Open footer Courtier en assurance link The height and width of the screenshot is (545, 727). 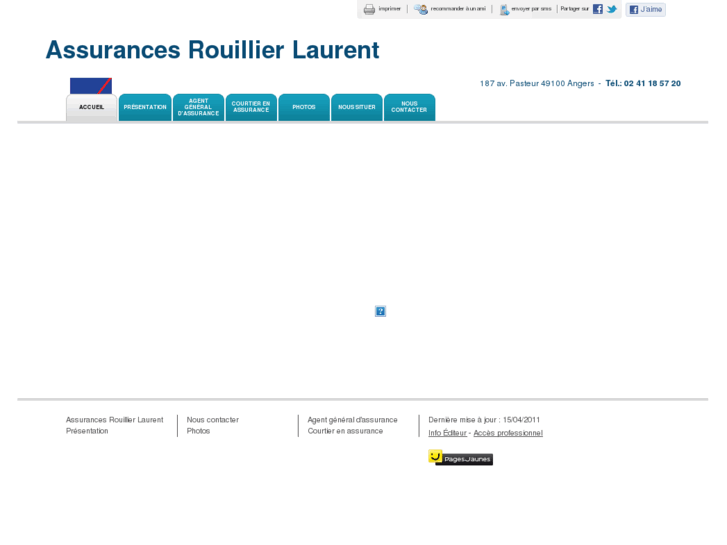(x=345, y=431)
